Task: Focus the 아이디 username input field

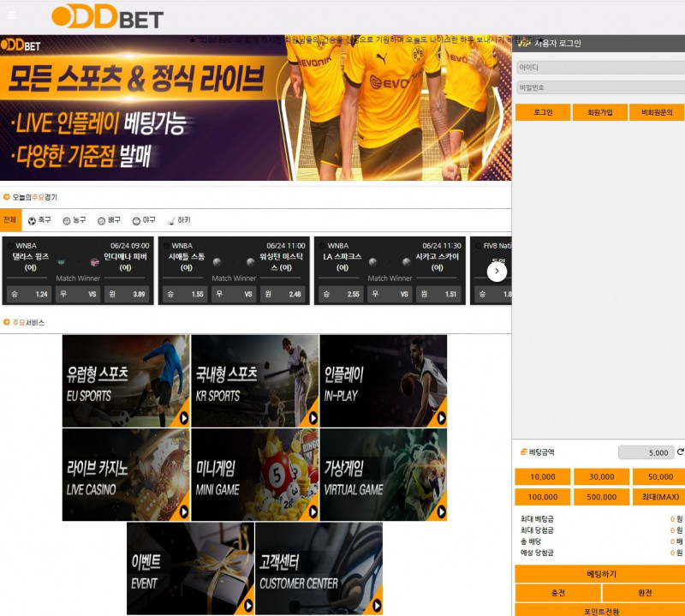Action: (599, 67)
